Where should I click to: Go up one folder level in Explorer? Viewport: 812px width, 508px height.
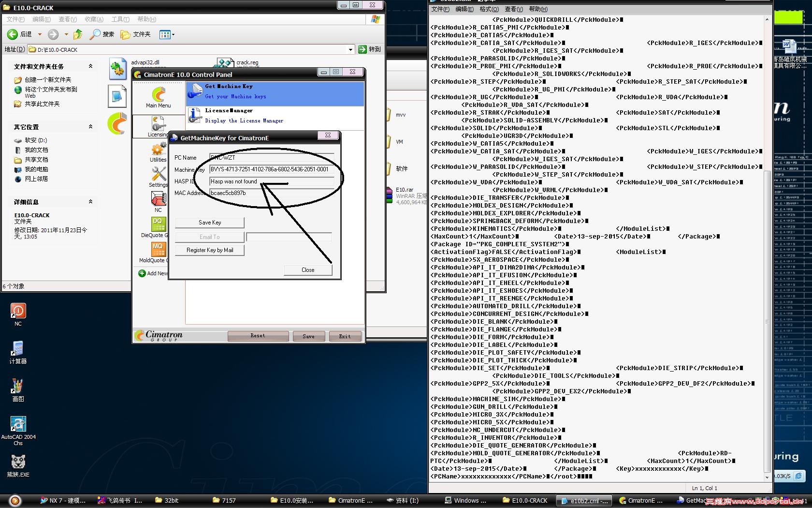pos(78,34)
